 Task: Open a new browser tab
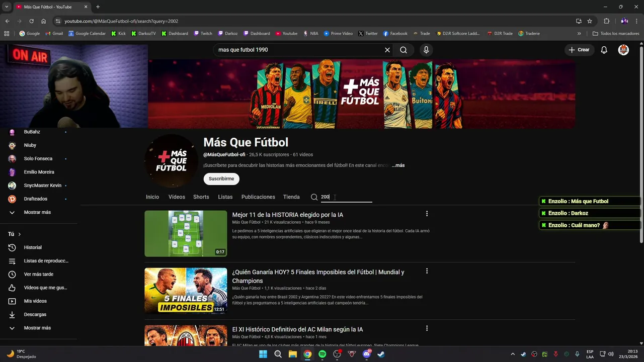click(98, 7)
